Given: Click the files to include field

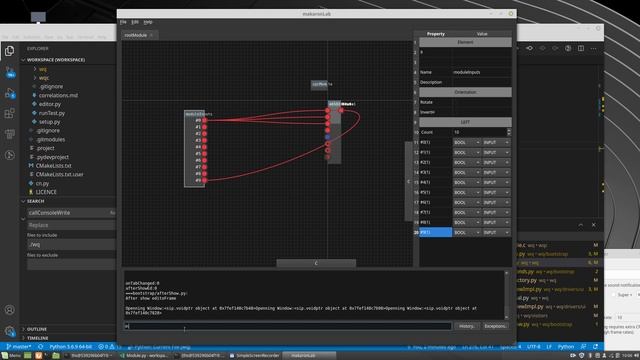Looking at the screenshot, I should (x=71, y=244).
